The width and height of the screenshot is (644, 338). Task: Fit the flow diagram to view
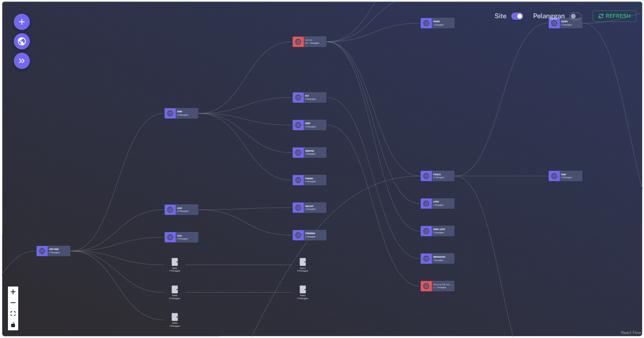click(x=13, y=314)
